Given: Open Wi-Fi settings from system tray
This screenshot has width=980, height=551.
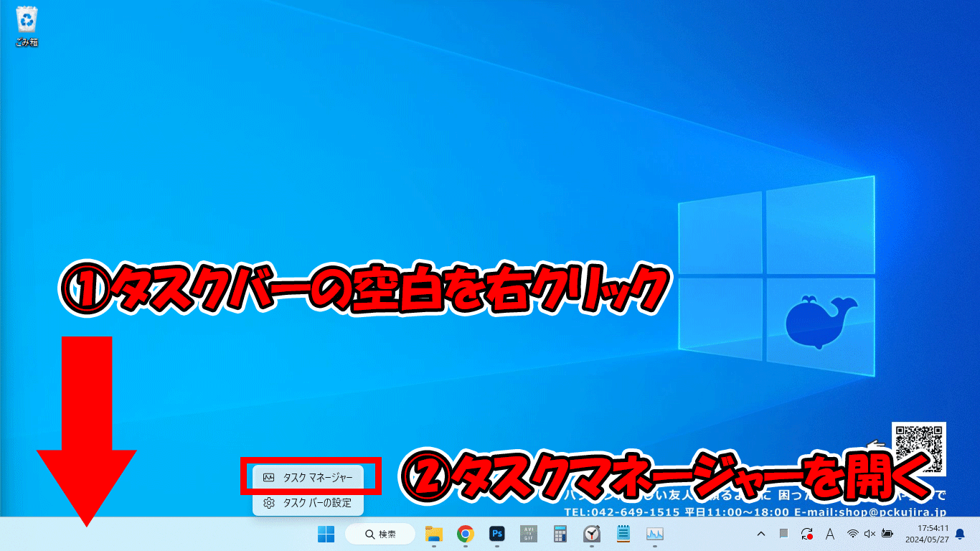Looking at the screenshot, I should coord(852,534).
